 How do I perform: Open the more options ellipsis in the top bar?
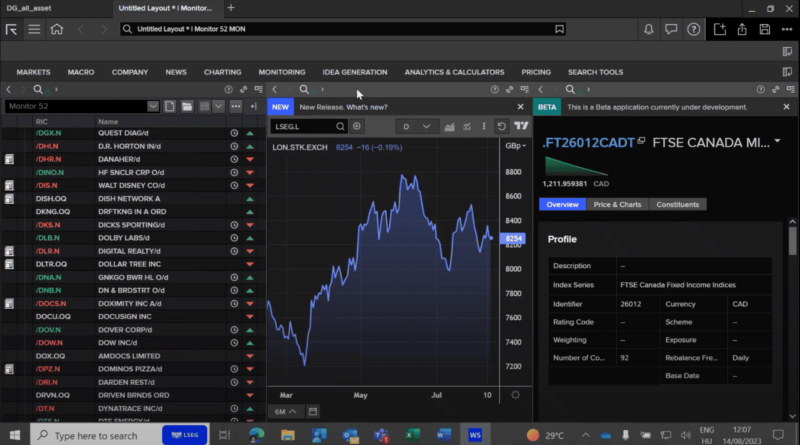coord(787,29)
